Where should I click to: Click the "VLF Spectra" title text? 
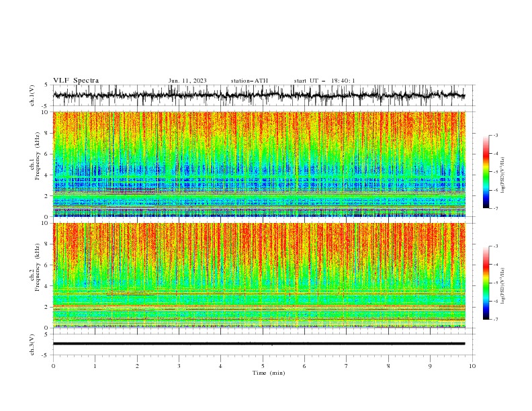click(x=76, y=81)
